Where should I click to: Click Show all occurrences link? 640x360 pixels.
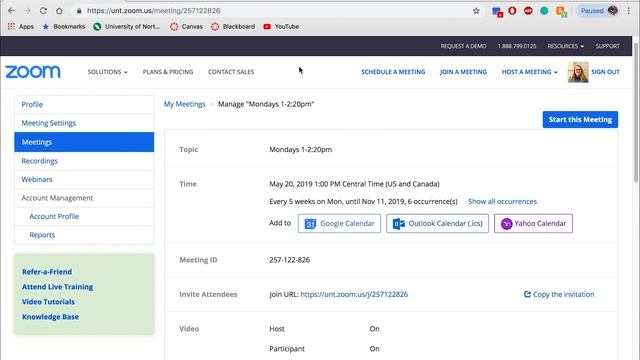502,202
